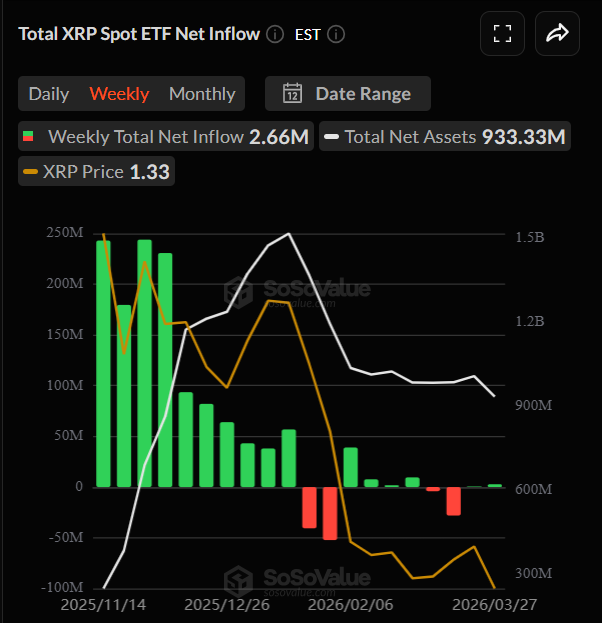Viewport: 602px width, 623px height.
Task: Click the white line marker for Total Net Assets
Action: pos(331,136)
